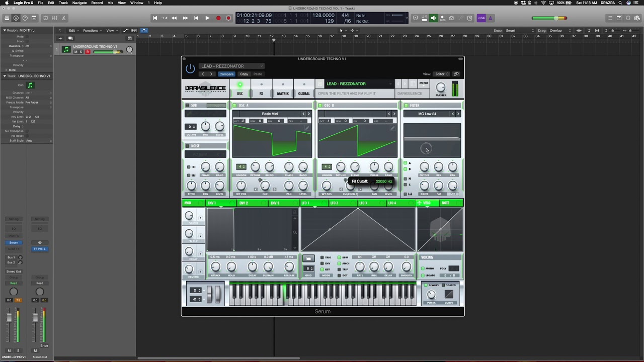644x362 pixels.
Task: Open the Inspector info icon in toolbar
Action: [x=16, y=18]
